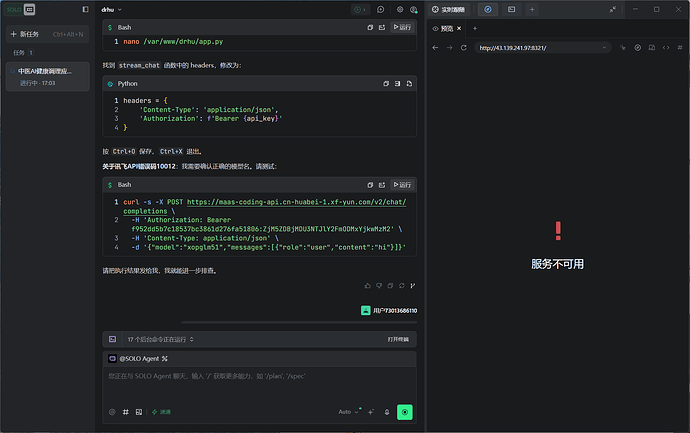Switch to the 预览 preview tab
690x433 pixels.
point(447,29)
